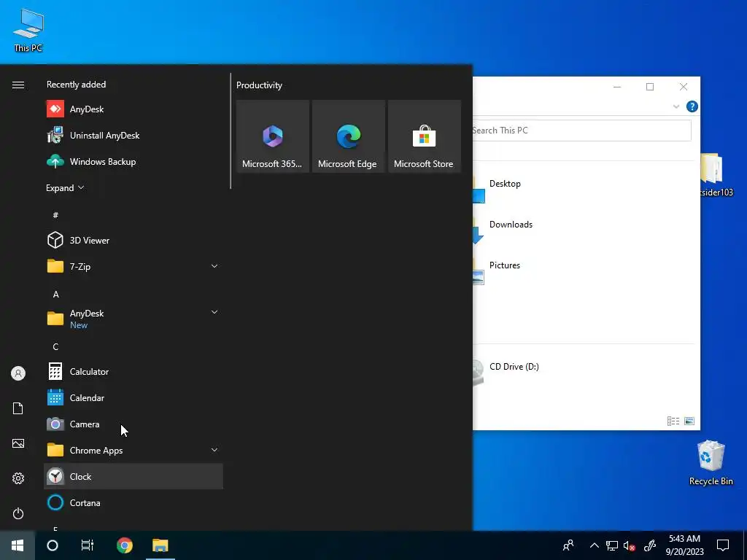Viewport: 747px width, 560px height.
Task: Click the pen workspace tray icon
Action: 650,545
